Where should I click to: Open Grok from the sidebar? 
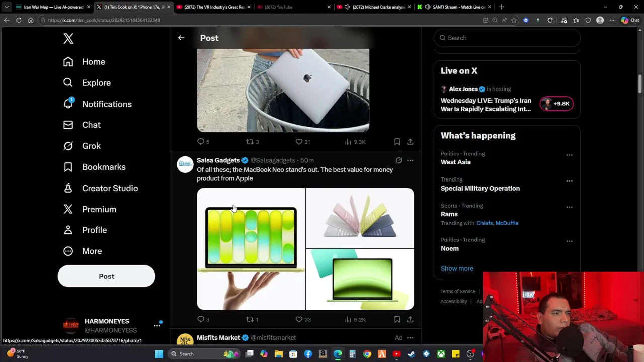coord(82,146)
